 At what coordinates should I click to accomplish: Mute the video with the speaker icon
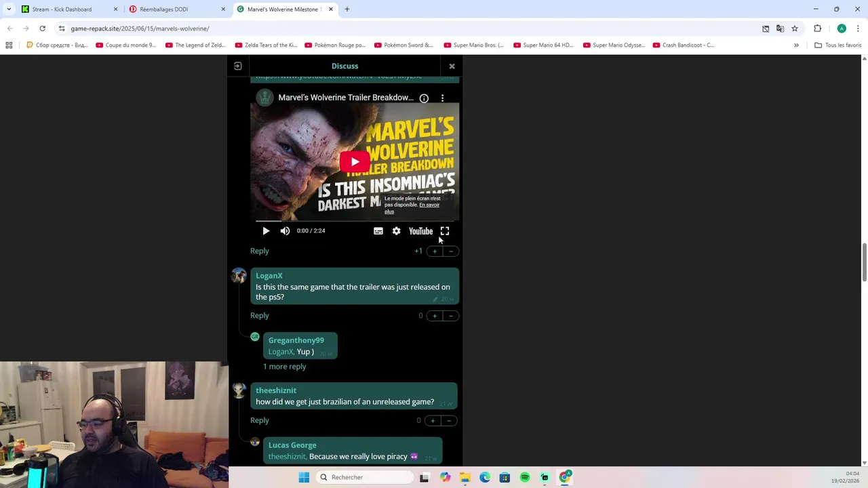(x=285, y=231)
